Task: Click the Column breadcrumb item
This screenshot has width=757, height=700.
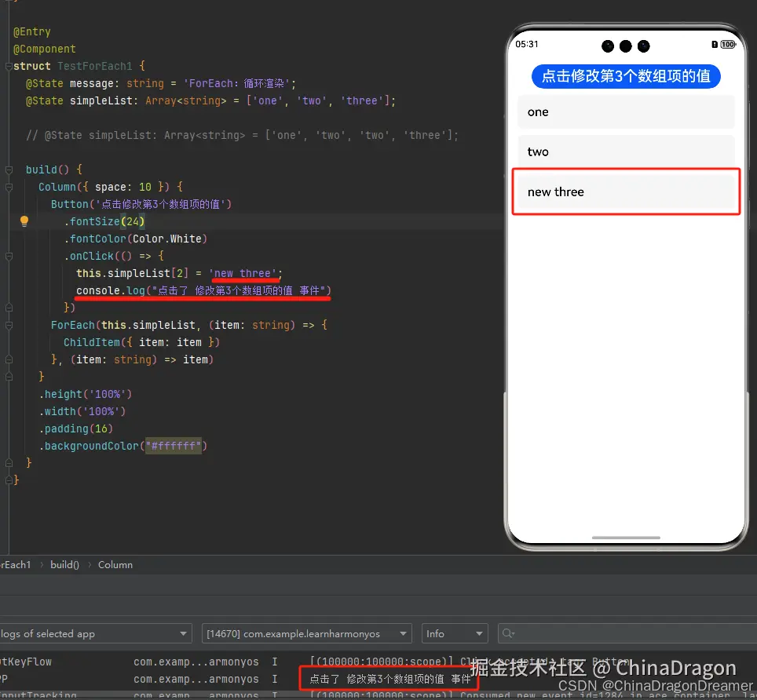Action: 115,564
